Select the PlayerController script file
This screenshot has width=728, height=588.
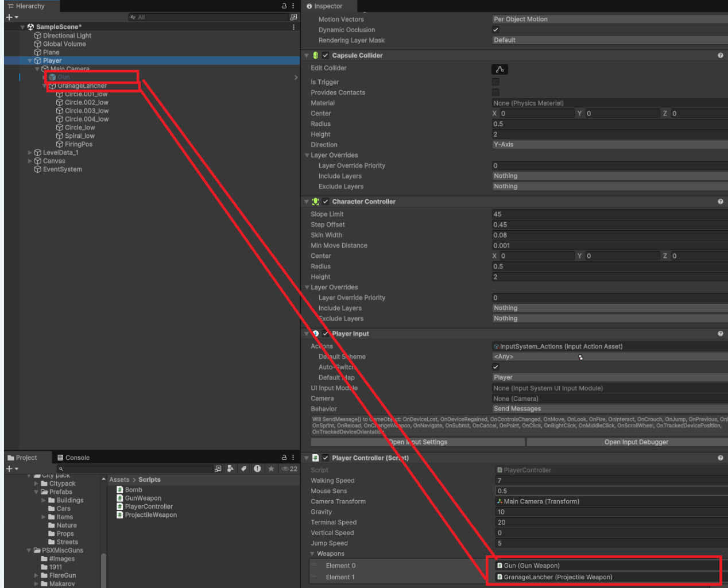pos(149,506)
